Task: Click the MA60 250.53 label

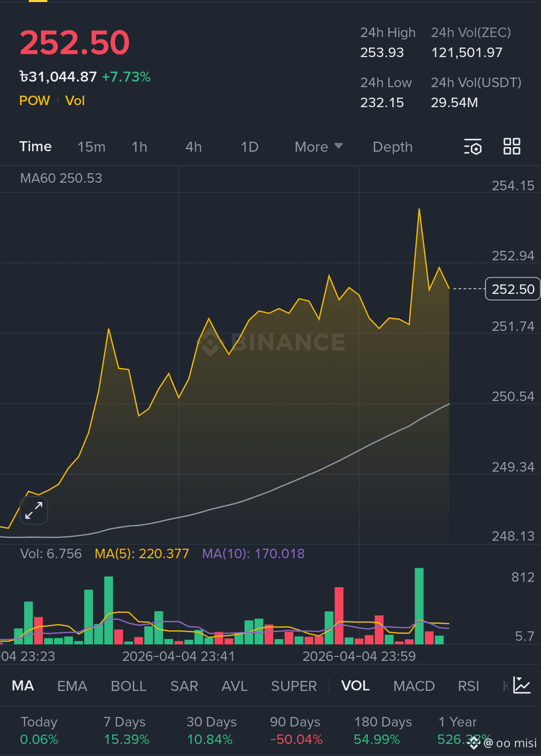Action: click(61, 178)
